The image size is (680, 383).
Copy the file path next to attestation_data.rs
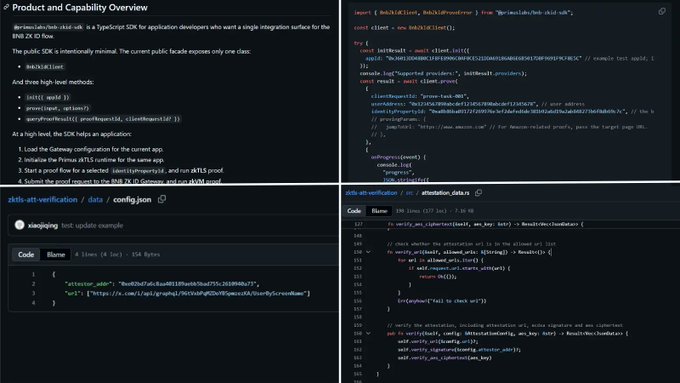pyautogui.click(x=478, y=193)
